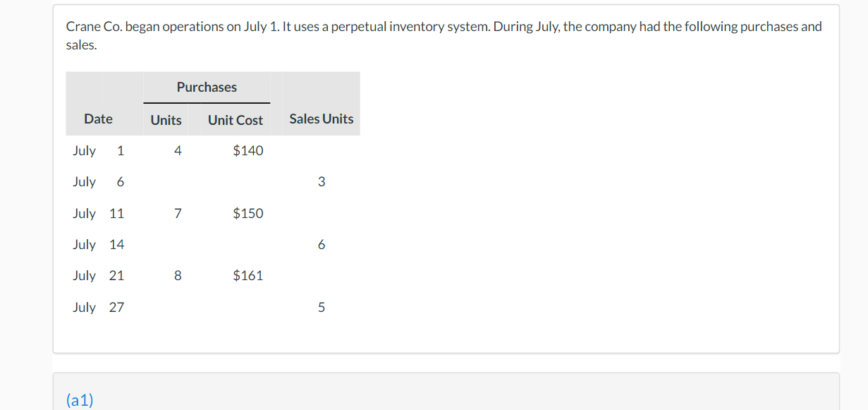Click the July 27 date cell
Viewport: 868px width, 410px height.
[x=99, y=307]
